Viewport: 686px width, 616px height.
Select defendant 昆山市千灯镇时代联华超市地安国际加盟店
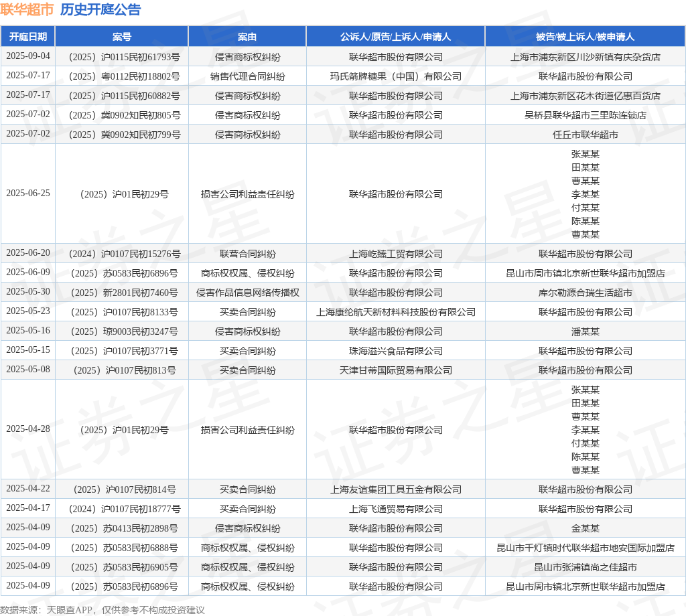586,548
